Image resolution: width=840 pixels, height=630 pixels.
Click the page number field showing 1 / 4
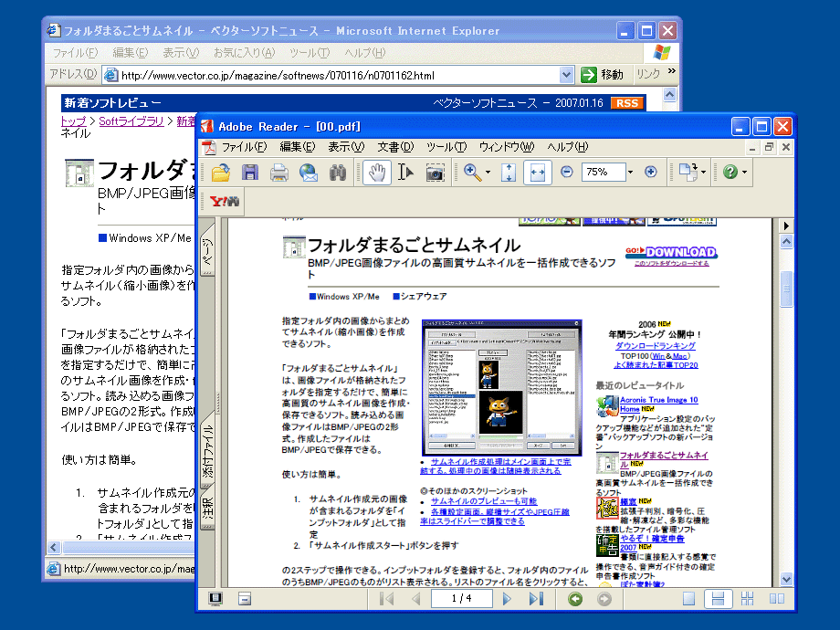pyautogui.click(x=461, y=598)
